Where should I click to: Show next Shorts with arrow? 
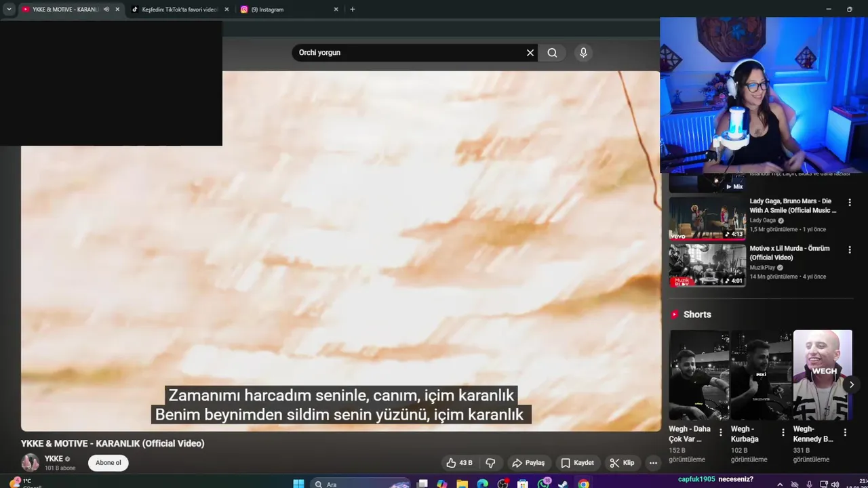click(x=851, y=384)
